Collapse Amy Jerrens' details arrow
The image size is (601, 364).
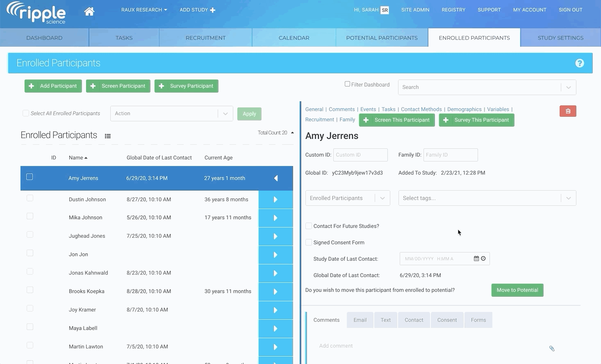pos(275,178)
